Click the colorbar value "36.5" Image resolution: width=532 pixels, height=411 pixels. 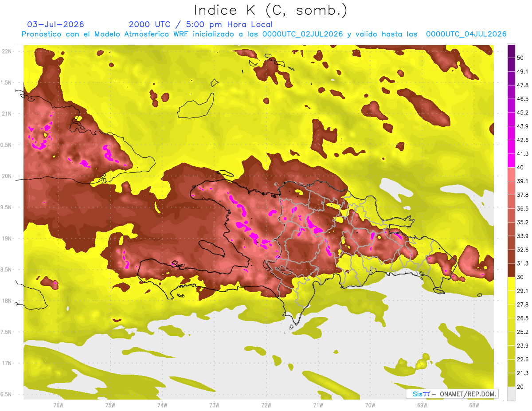tap(523, 209)
